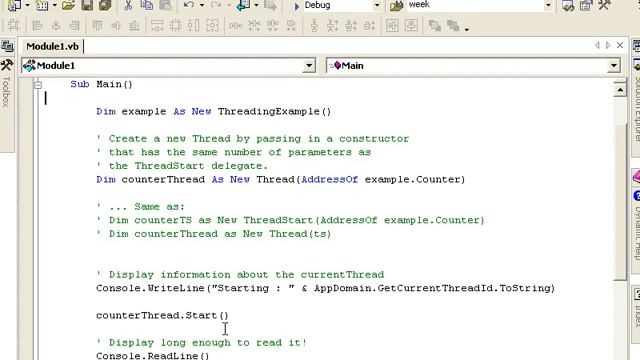The height and width of the screenshot is (360, 640).
Task: Click the '... Same as:' comment line
Action: pyautogui.click(x=141, y=207)
